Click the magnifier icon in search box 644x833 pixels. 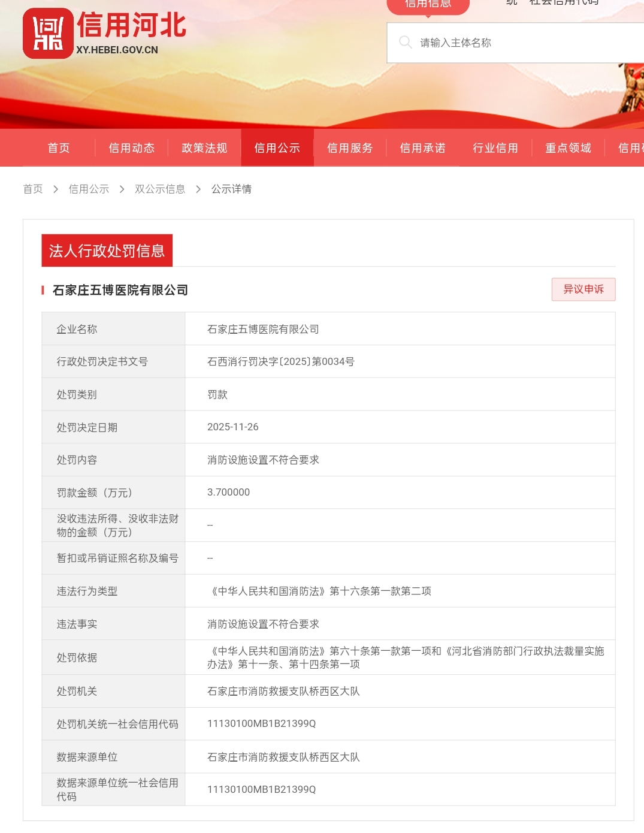click(406, 43)
